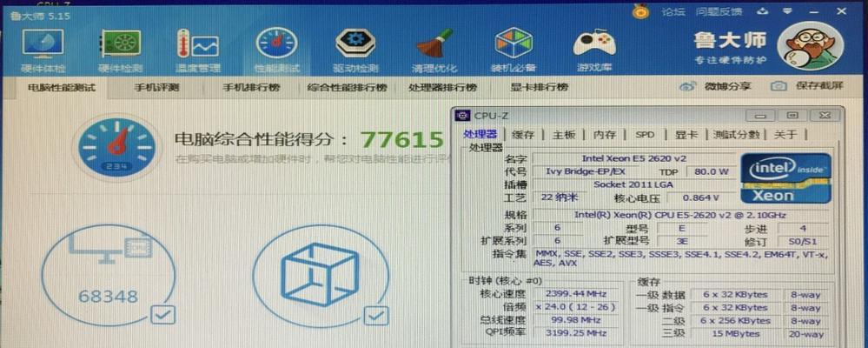Open 驱动检测 gear icon
Screen dimensions: 868x348
pyautogui.click(x=355, y=44)
